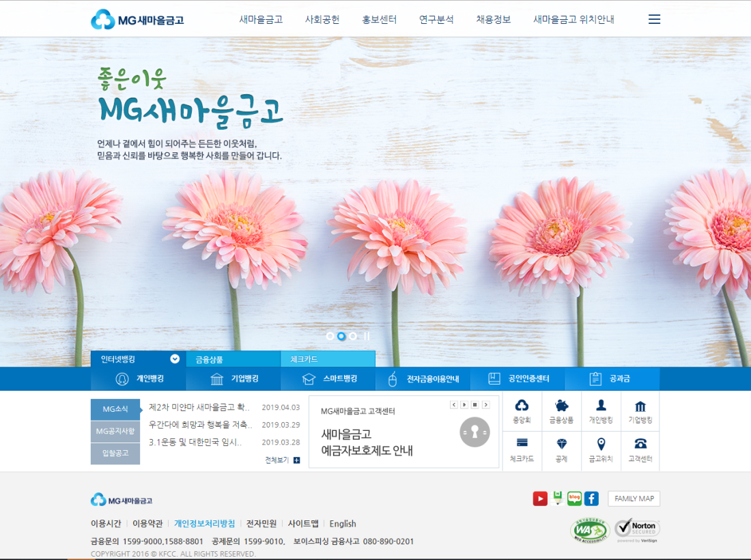Open 개인정보처리방침 footer link
The image size is (751, 560).
click(205, 524)
